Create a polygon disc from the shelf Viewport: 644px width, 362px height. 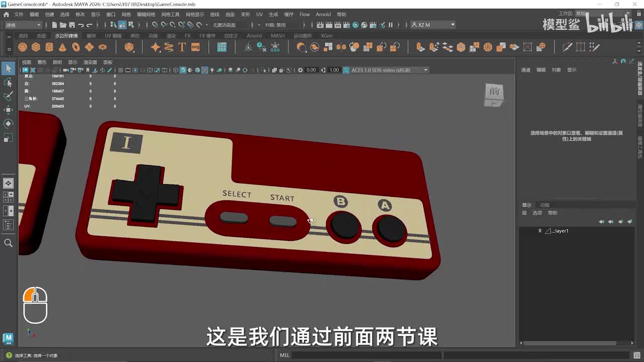tap(103, 47)
